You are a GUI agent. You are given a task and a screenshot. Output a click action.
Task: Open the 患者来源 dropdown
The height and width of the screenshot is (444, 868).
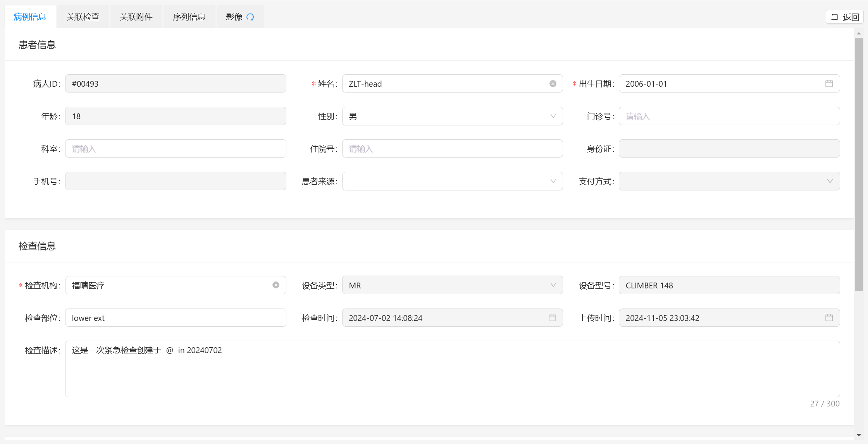pos(553,181)
